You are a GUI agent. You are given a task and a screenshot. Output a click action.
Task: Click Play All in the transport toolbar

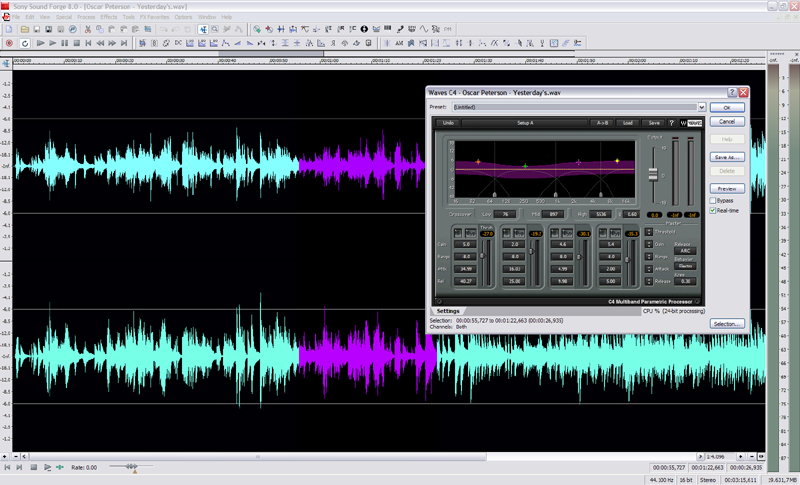pos(40,43)
